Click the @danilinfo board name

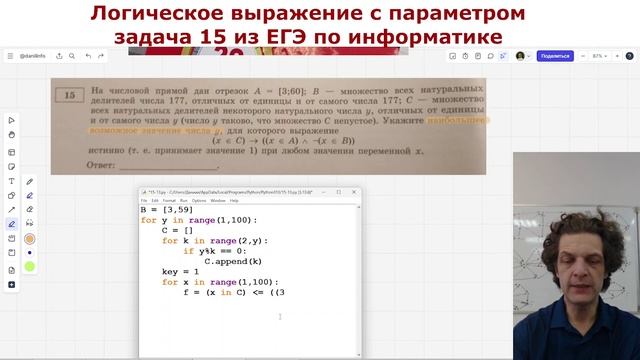pyautogui.click(x=33, y=56)
